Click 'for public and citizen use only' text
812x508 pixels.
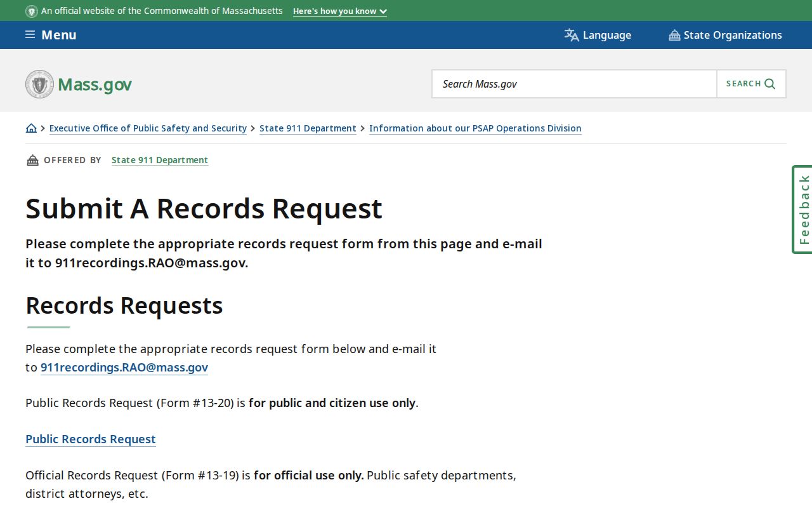(332, 403)
